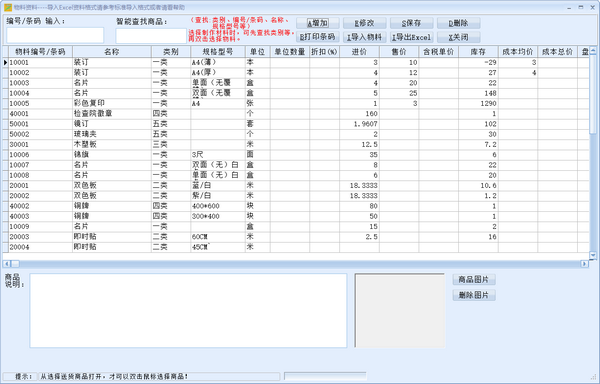Click the 规格型号 column header
The width and height of the screenshot is (600, 384).
[x=218, y=52]
